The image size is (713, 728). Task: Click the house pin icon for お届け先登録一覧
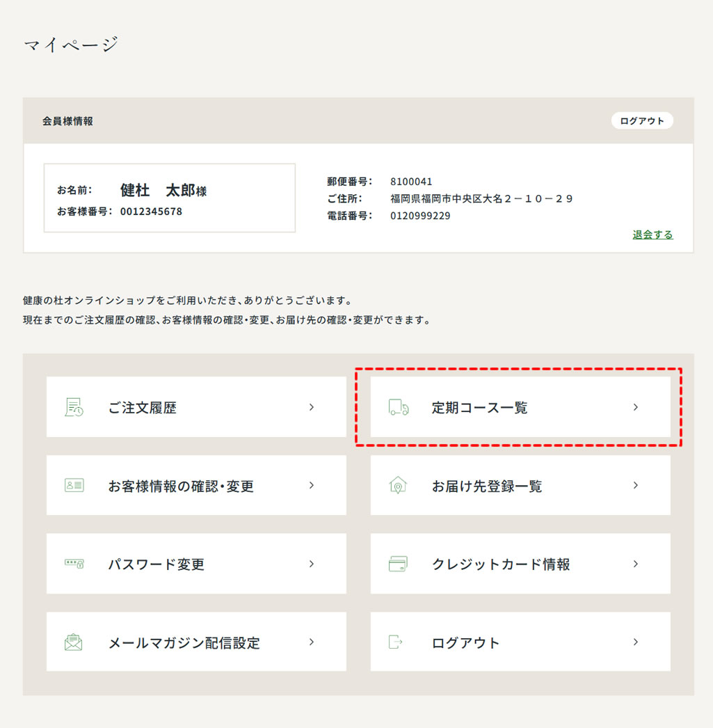398,485
